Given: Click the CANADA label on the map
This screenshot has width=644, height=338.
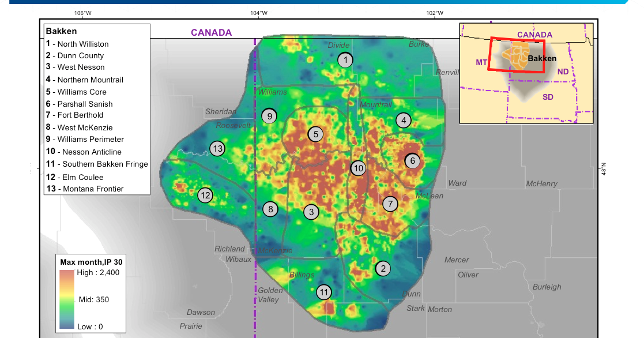Looking at the screenshot, I should (x=211, y=32).
